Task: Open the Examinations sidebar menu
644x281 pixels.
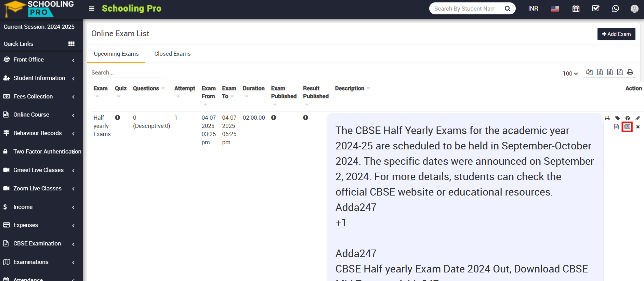Action: click(41, 262)
